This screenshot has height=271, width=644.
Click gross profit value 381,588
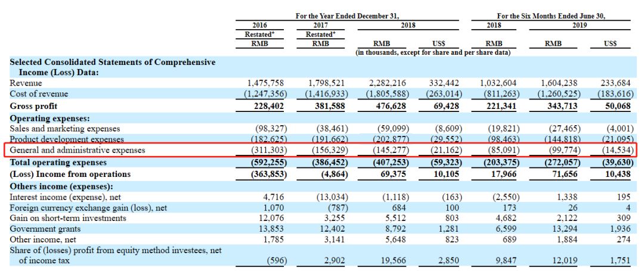pos(330,106)
